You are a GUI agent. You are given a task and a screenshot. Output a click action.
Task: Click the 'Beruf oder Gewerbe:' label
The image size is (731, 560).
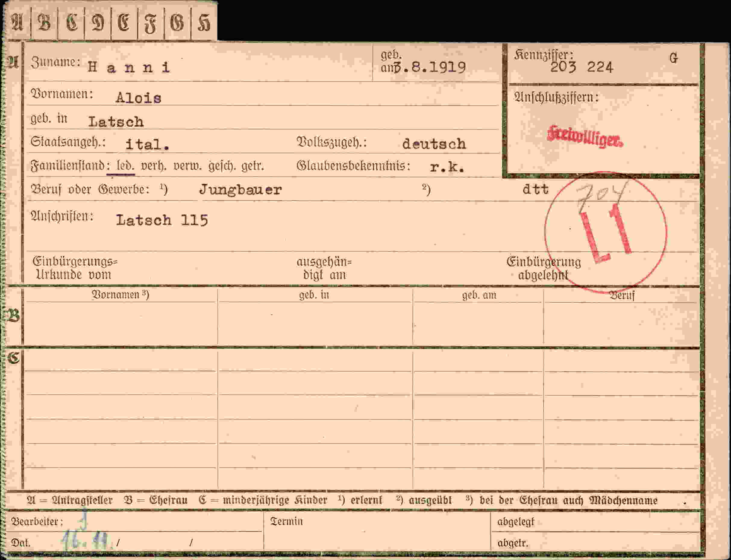90,190
